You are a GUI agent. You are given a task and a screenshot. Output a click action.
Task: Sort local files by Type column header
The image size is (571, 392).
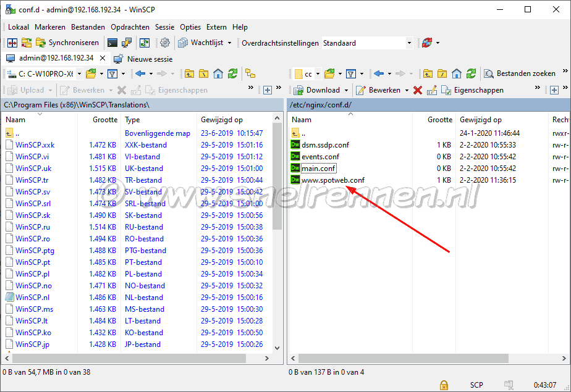point(159,120)
